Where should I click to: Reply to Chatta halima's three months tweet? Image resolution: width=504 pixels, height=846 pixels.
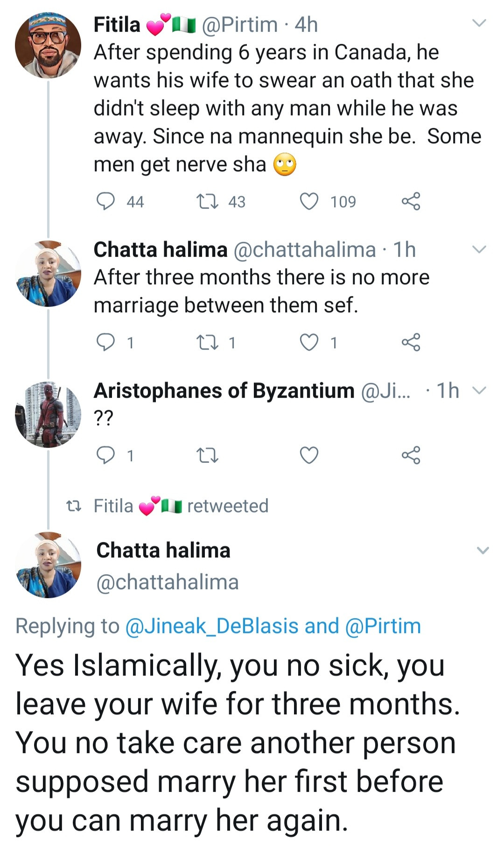click(x=105, y=342)
